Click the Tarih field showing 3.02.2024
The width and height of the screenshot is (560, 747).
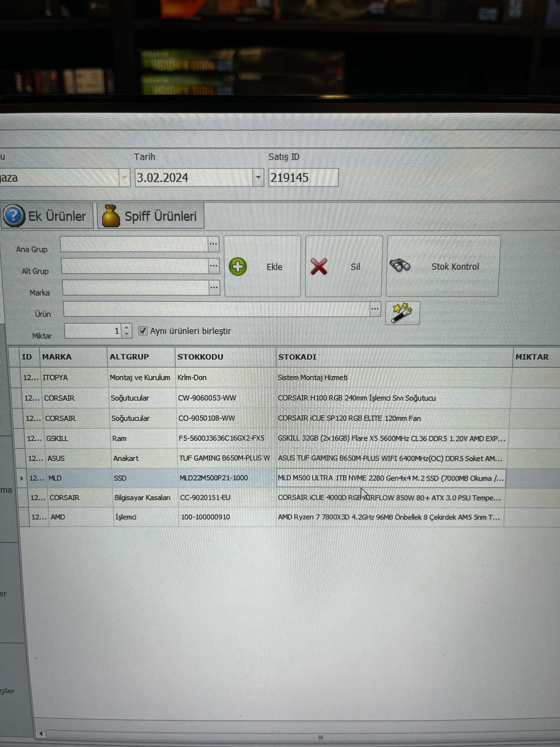point(194,178)
